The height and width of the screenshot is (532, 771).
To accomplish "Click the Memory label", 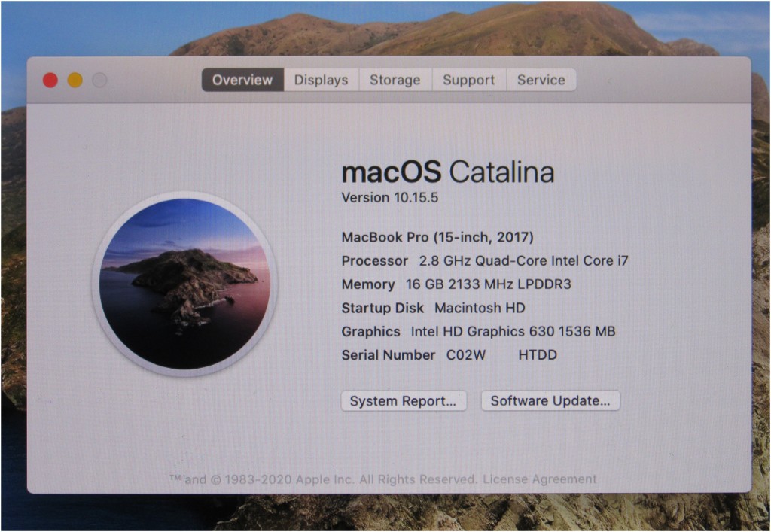I will [x=368, y=284].
